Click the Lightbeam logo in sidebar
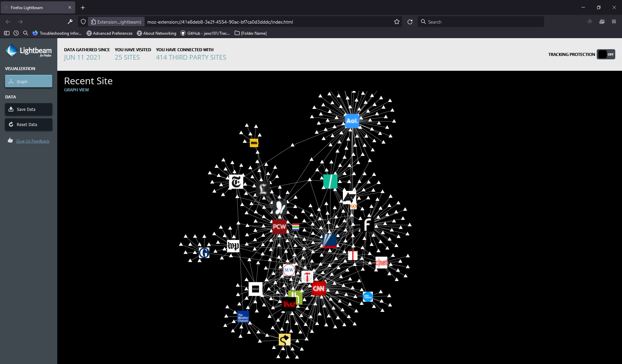This screenshot has width=622, height=364. [x=29, y=51]
